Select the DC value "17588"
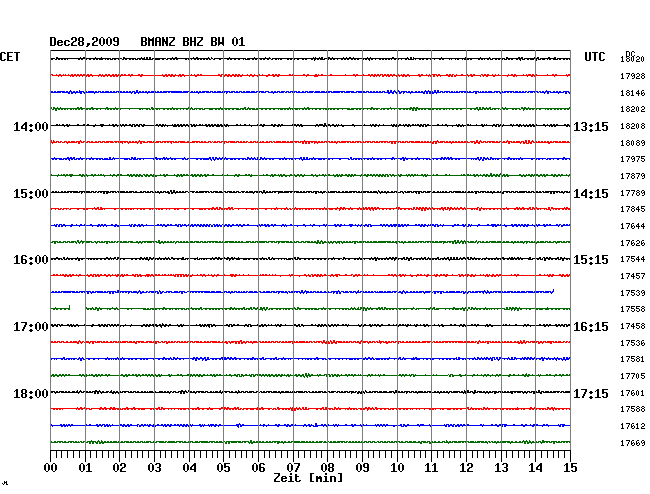The image size is (650, 494). coord(633,409)
